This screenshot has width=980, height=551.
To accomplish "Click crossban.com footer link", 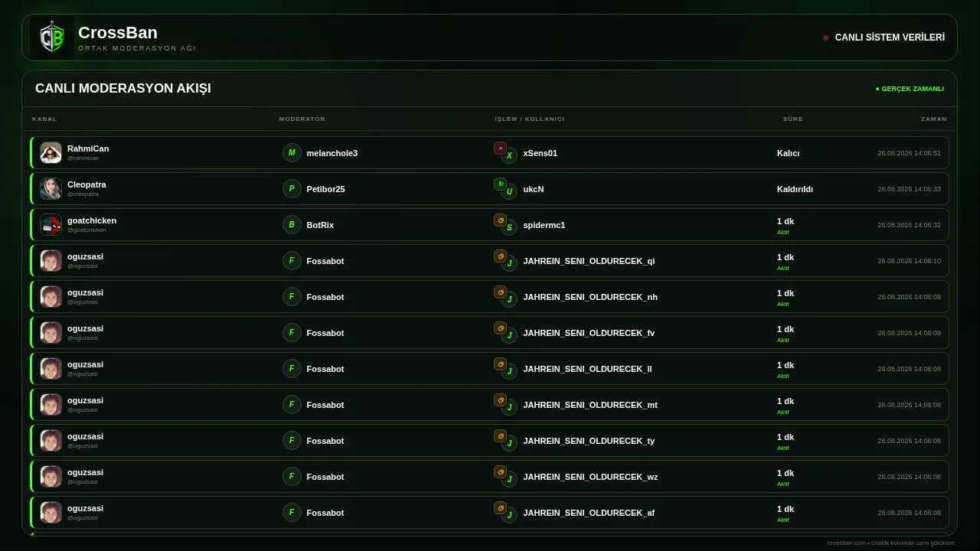I will (847, 543).
